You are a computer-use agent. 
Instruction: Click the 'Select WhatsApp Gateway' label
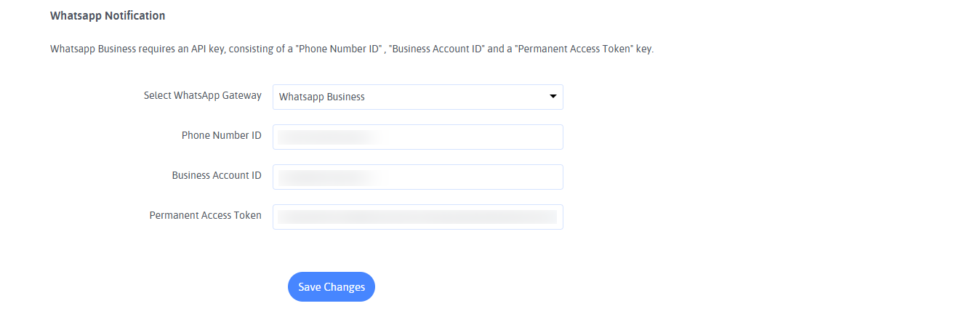coord(202,95)
